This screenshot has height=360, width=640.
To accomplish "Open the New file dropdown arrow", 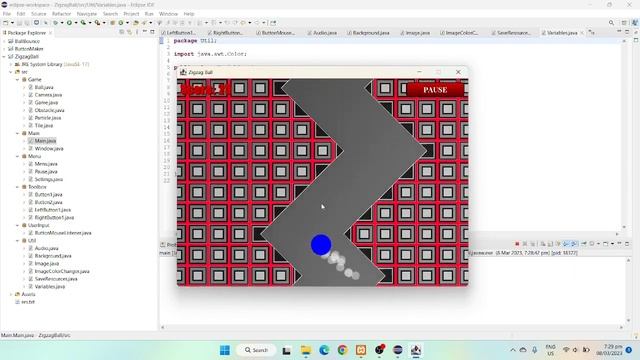I will (12, 23).
